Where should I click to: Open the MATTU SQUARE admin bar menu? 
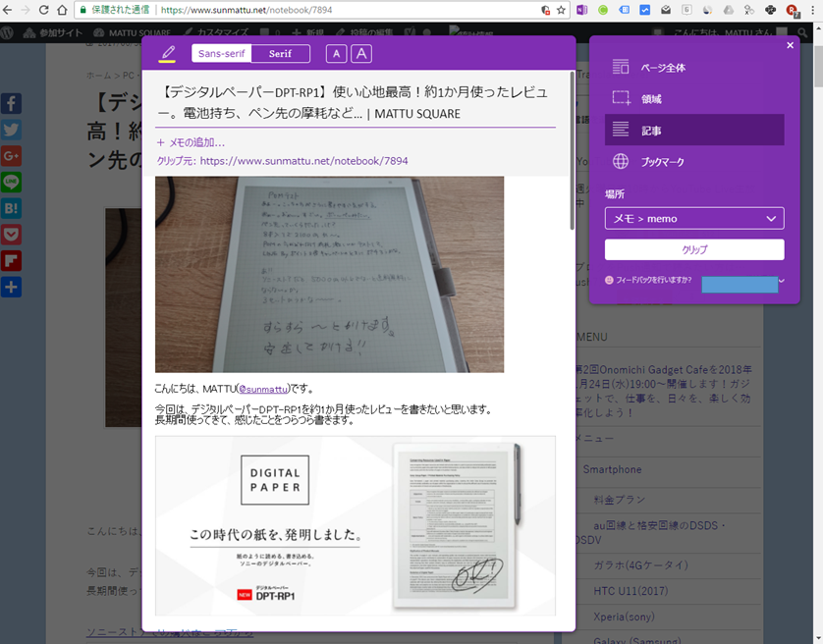[x=133, y=32]
